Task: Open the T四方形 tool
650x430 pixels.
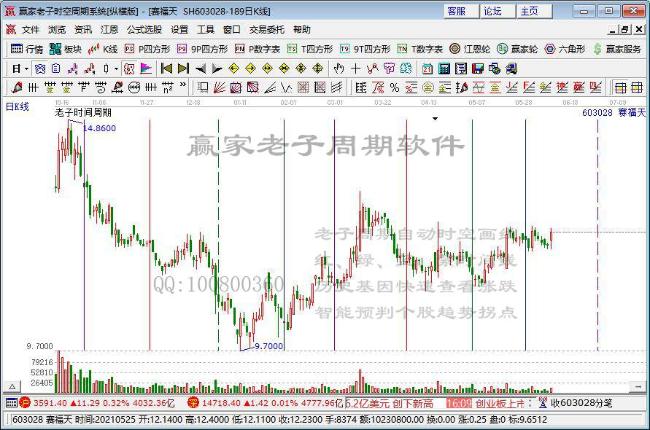Action: pos(310,49)
